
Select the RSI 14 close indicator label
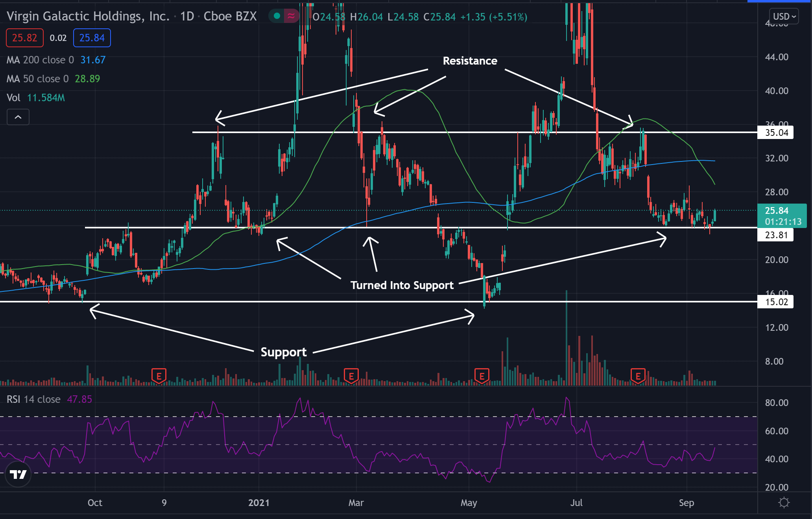pyautogui.click(x=33, y=399)
